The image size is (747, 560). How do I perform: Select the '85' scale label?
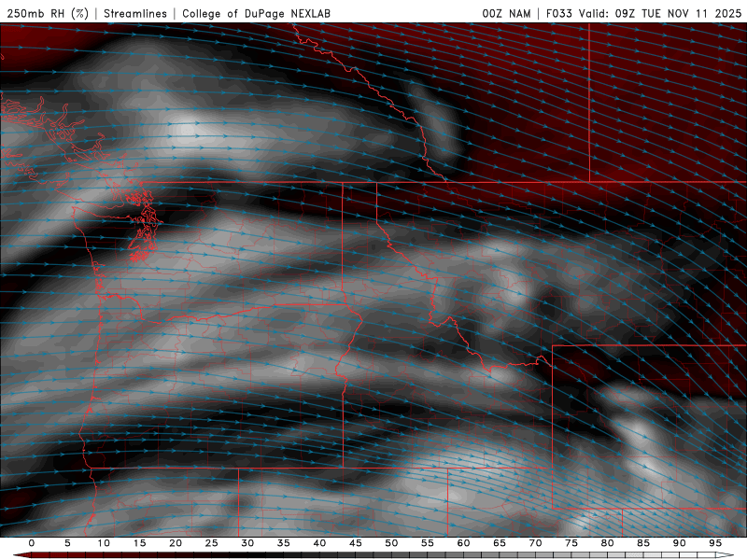coord(643,543)
